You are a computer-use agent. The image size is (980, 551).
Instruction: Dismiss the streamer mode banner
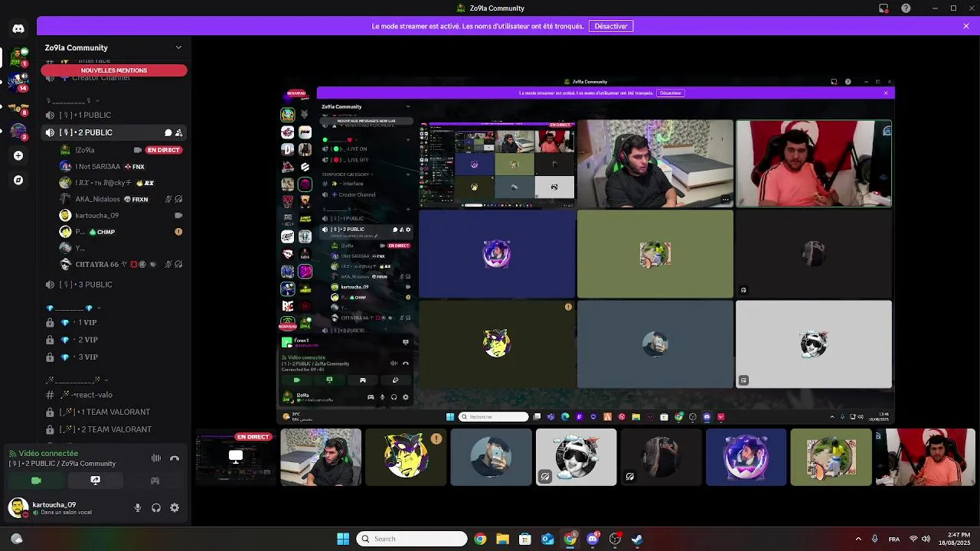coord(966,26)
